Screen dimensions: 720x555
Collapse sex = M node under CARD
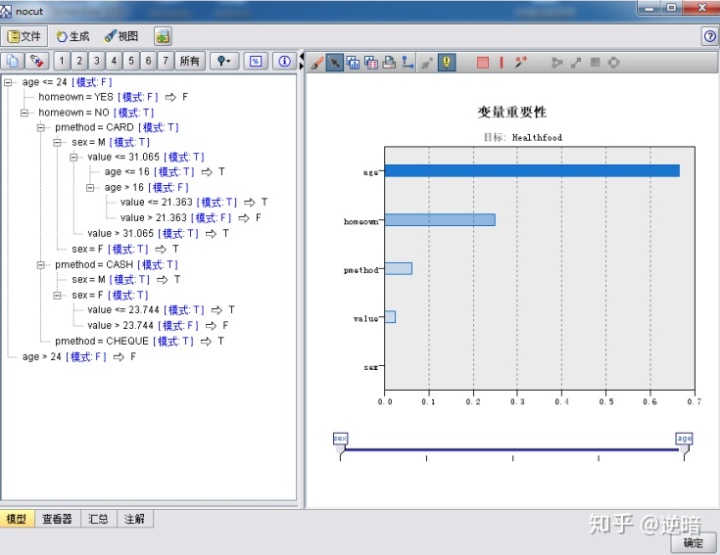[x=57, y=143]
